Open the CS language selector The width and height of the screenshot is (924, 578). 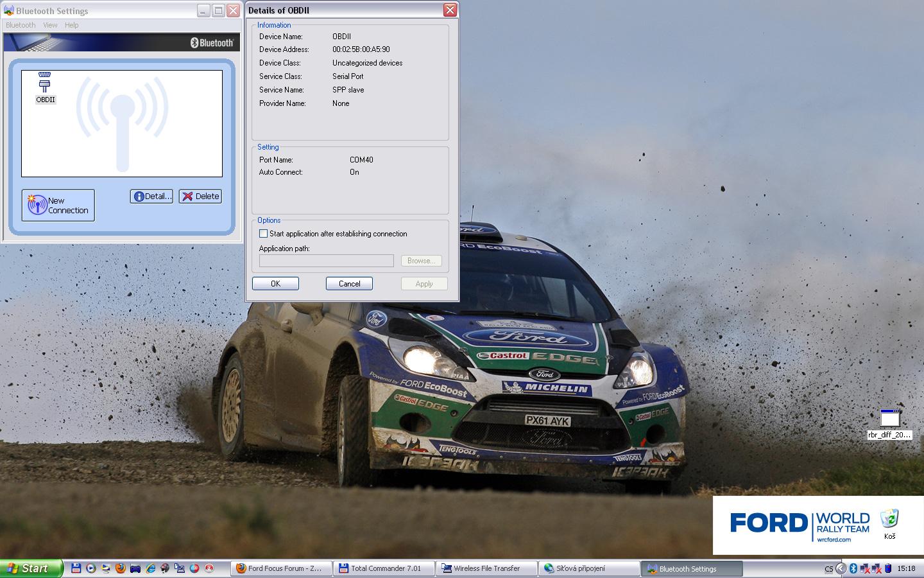pyautogui.click(x=828, y=569)
